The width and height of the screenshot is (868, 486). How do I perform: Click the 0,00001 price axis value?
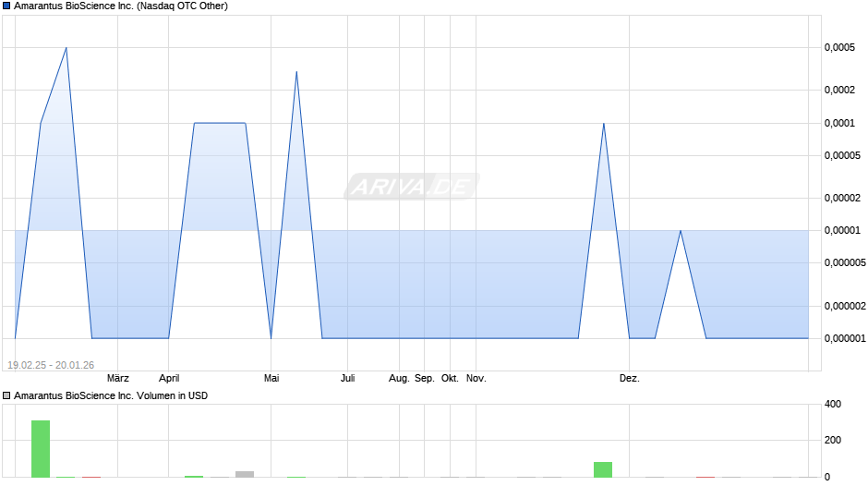click(842, 231)
